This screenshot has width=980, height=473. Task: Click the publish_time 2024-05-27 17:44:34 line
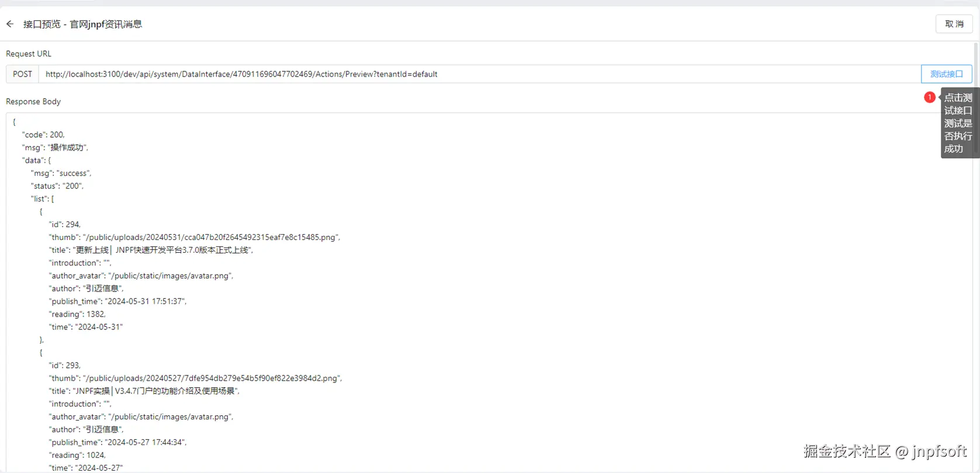pyautogui.click(x=118, y=443)
